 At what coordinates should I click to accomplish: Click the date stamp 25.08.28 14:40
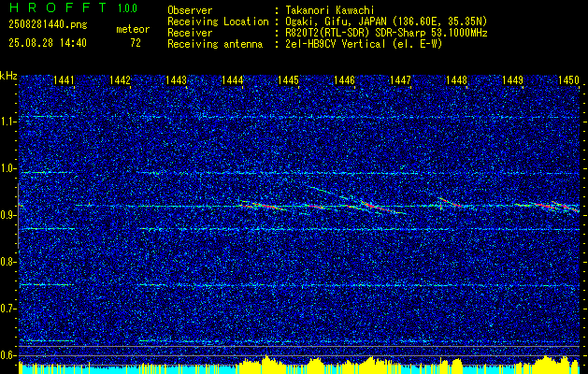coord(48,43)
